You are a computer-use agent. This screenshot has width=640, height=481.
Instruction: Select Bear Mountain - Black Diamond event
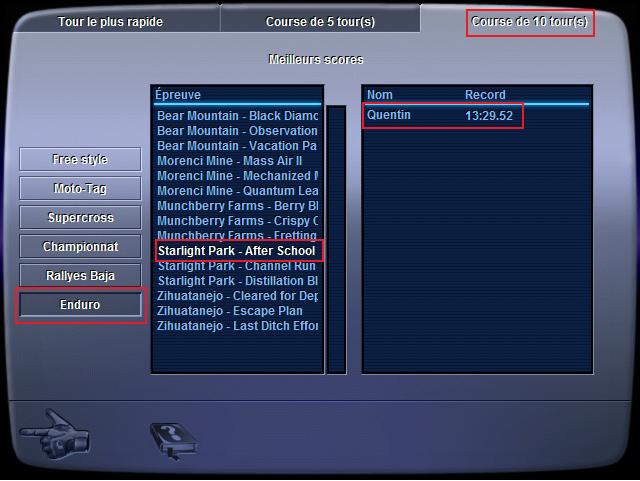238,116
